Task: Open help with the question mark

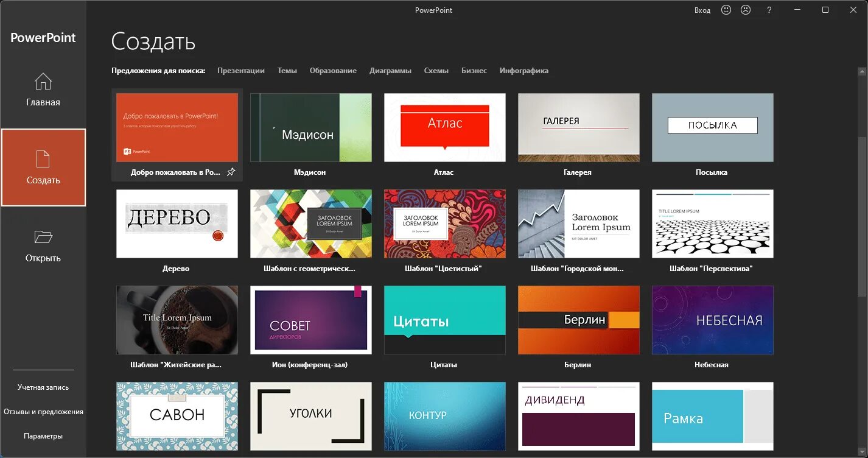Action: (769, 10)
